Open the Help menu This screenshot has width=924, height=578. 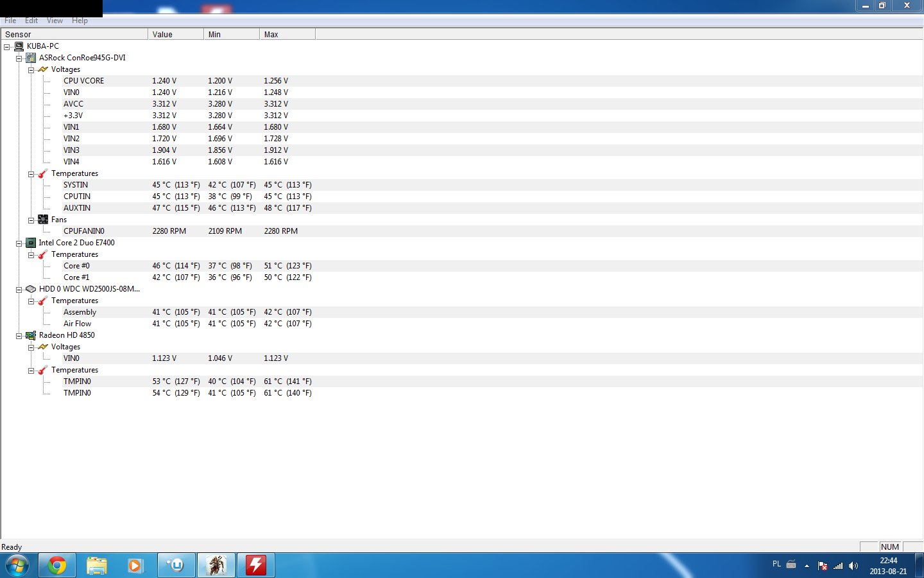(x=80, y=21)
